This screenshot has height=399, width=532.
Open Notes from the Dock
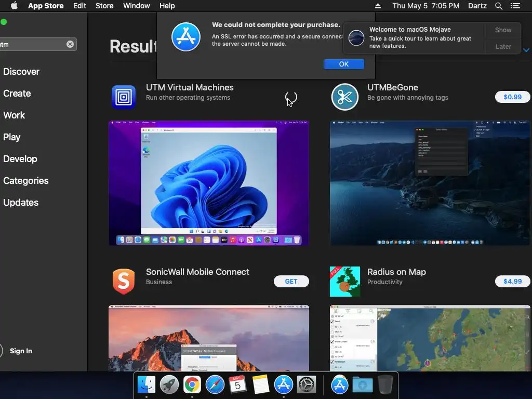pos(261,385)
